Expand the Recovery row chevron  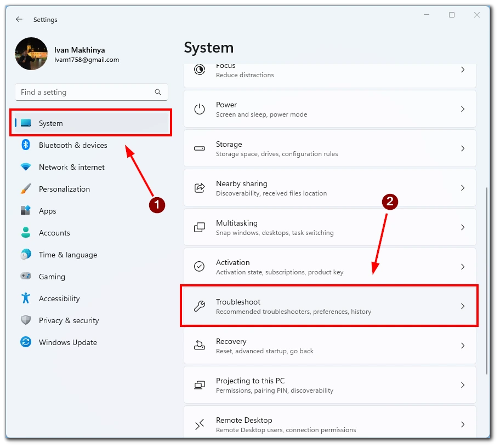(x=463, y=346)
